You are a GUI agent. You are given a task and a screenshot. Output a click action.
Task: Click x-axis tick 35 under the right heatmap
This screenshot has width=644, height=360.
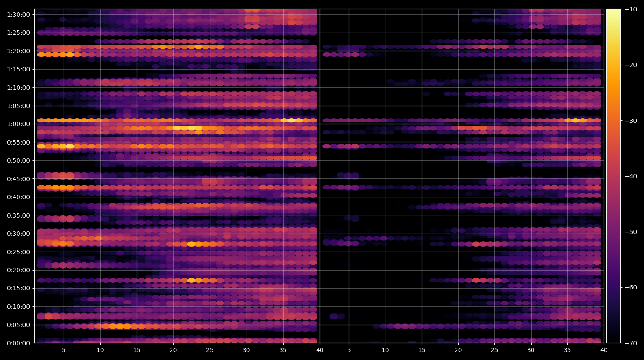coord(567,350)
